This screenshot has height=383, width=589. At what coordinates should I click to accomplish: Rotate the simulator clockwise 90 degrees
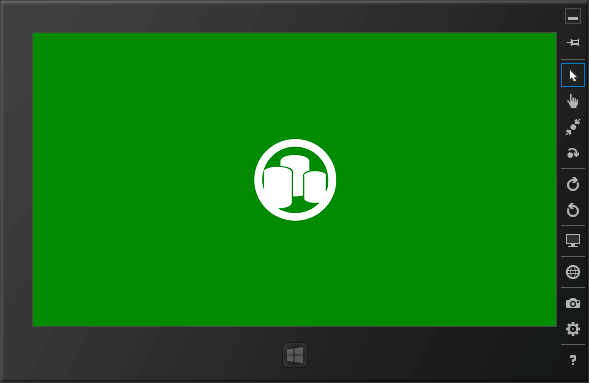coord(572,184)
